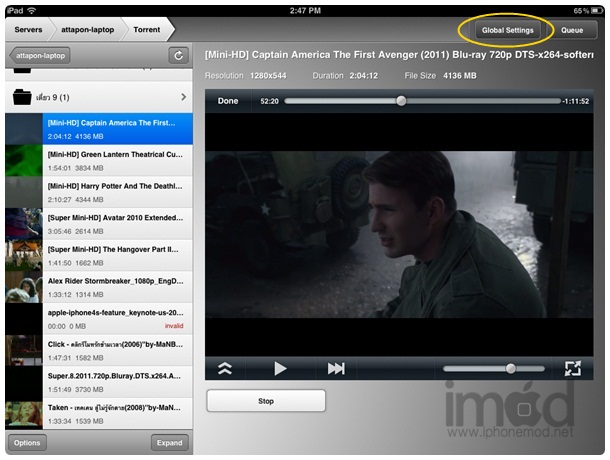Viewport: 610px width, 460px height.
Task: Go to Servers breadcrumb tab
Action: tap(28, 30)
